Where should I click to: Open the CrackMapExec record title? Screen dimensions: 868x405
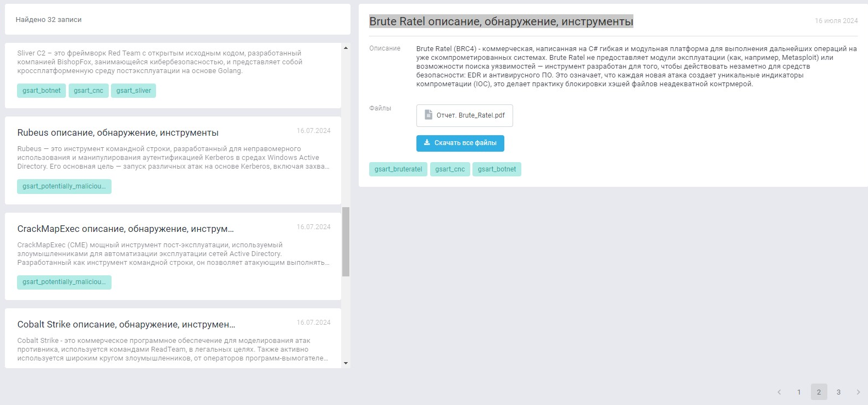pyautogui.click(x=126, y=229)
